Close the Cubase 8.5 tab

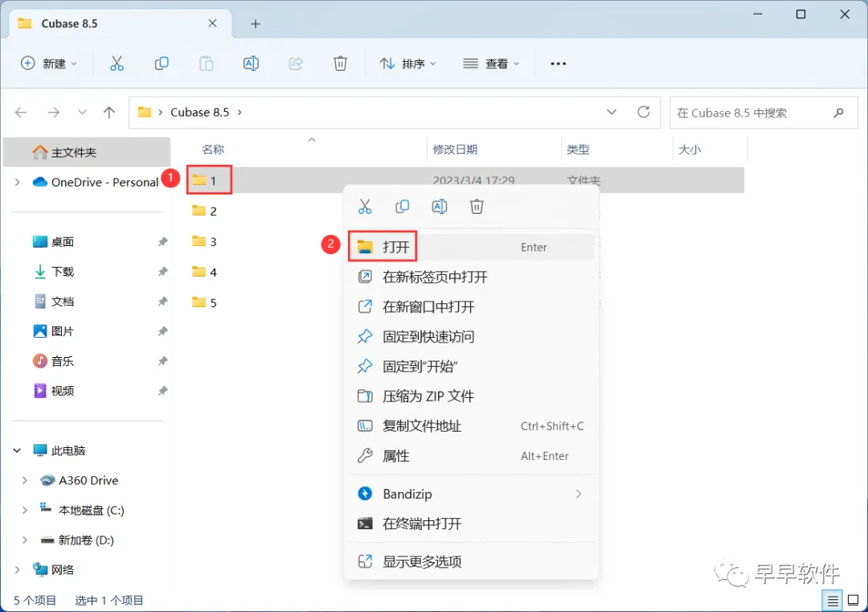point(212,23)
